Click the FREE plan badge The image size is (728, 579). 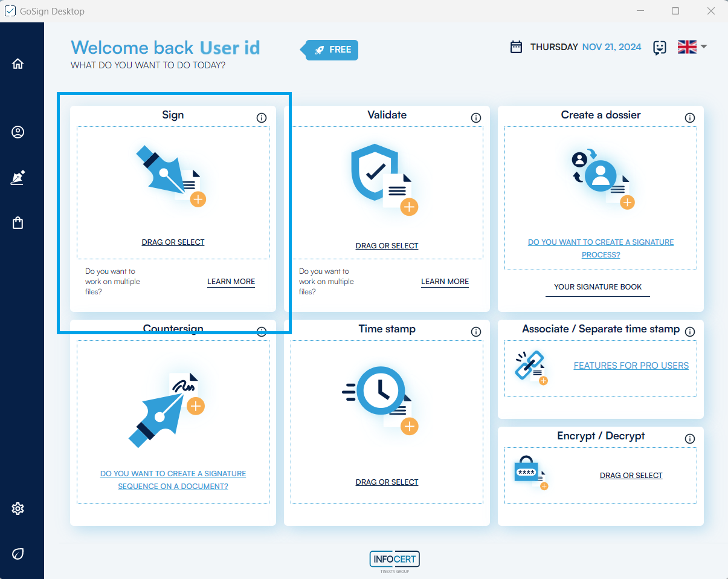point(333,50)
